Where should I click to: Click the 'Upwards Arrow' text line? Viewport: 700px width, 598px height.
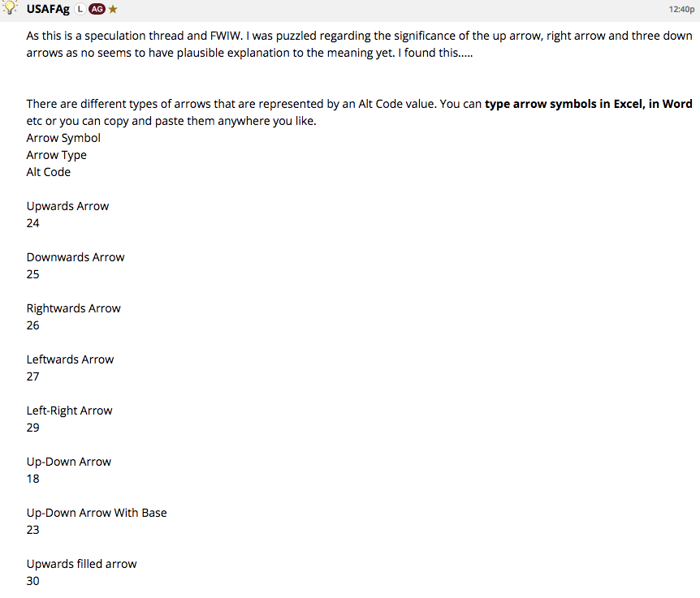(67, 206)
